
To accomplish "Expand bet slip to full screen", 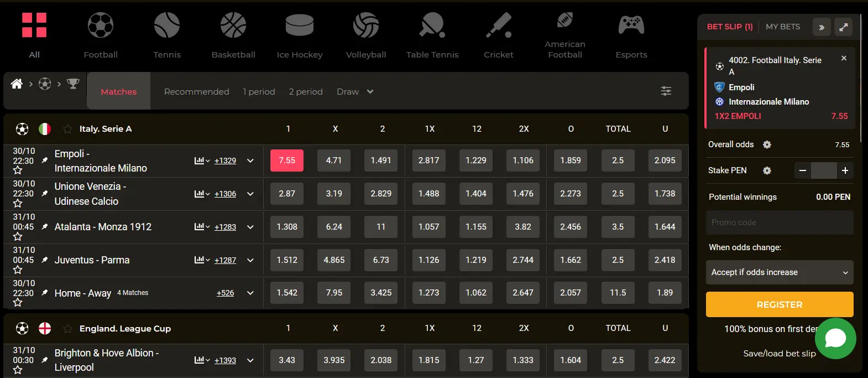I will tap(844, 27).
